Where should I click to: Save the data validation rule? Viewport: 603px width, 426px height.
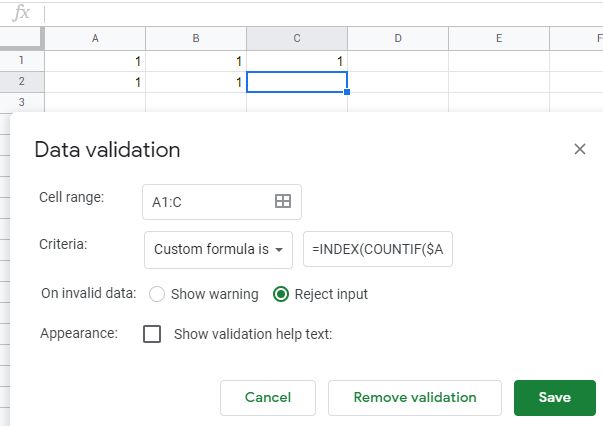[x=555, y=398]
